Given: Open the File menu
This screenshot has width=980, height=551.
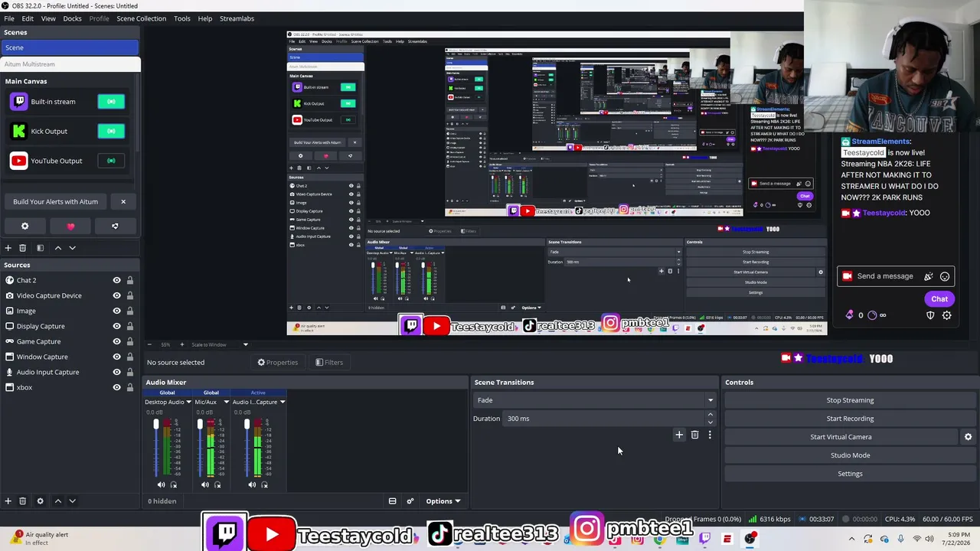Looking at the screenshot, I should (9, 18).
